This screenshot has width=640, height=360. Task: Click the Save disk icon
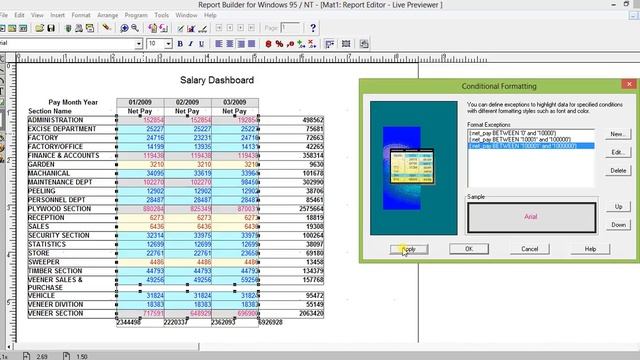[x=51, y=28]
